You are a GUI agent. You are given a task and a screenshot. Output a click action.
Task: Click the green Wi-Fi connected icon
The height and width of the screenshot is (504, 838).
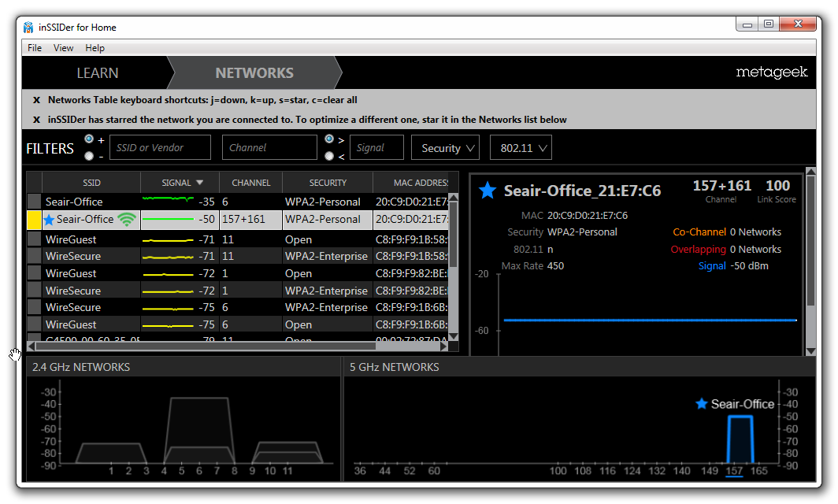(127, 219)
